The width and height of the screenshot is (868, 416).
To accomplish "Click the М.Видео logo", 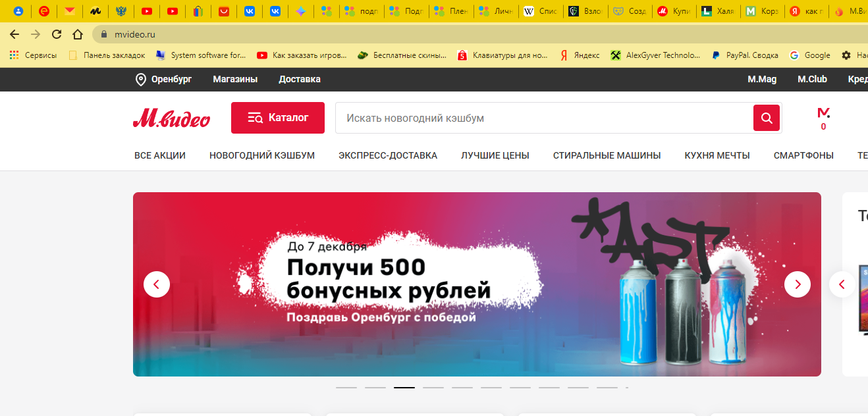I will (x=171, y=118).
